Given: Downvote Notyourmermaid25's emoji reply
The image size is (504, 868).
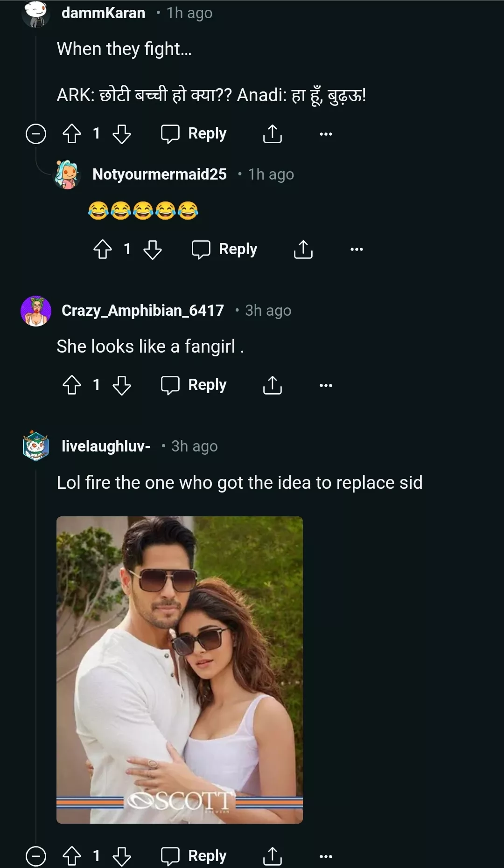Looking at the screenshot, I should 153,250.
